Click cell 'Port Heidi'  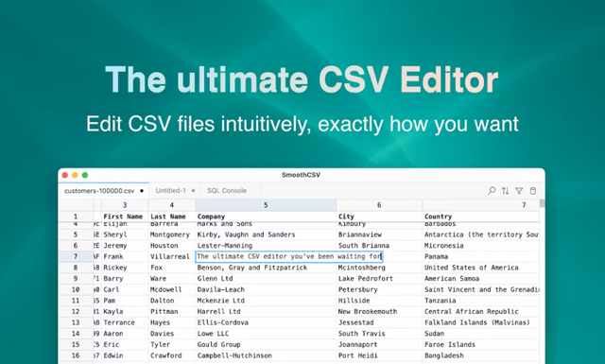tap(379, 355)
